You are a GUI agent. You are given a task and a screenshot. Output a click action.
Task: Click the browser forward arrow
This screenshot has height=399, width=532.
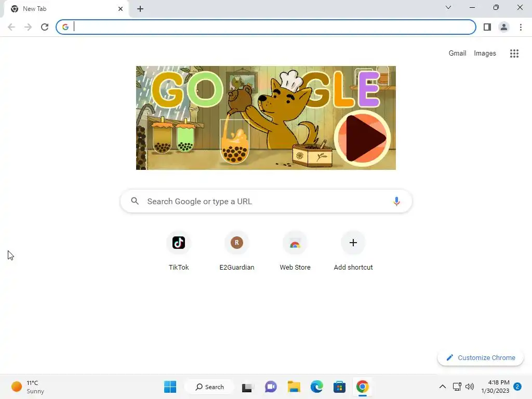[x=28, y=27]
